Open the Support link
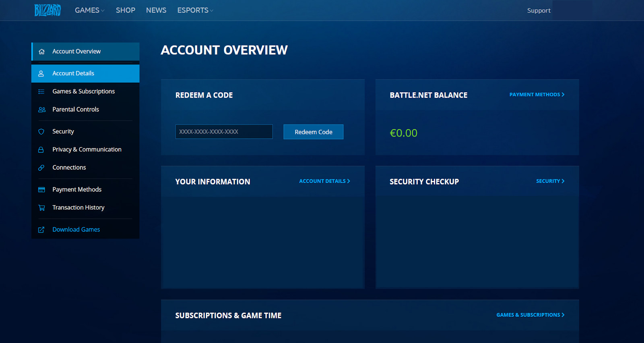The height and width of the screenshot is (343, 644). [539, 10]
